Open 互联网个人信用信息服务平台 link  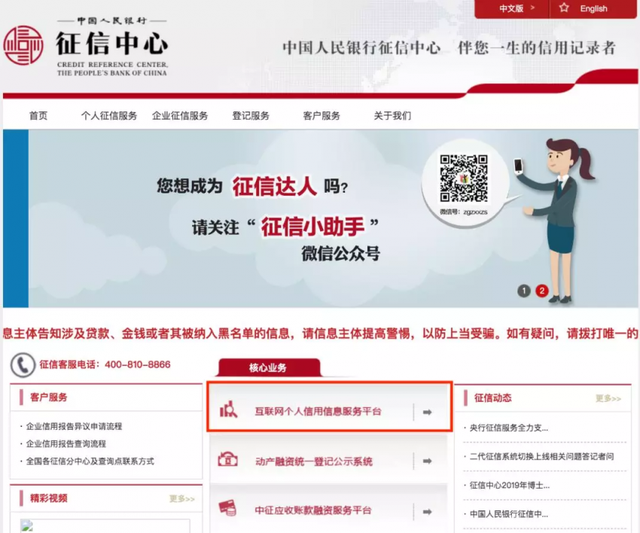tap(318, 411)
